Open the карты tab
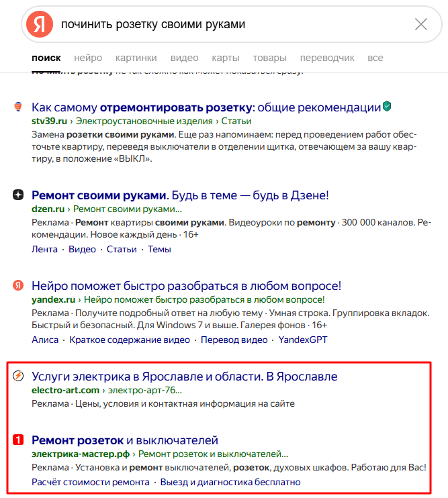Image resolution: width=448 pixels, height=498 pixels. pyautogui.click(x=226, y=58)
